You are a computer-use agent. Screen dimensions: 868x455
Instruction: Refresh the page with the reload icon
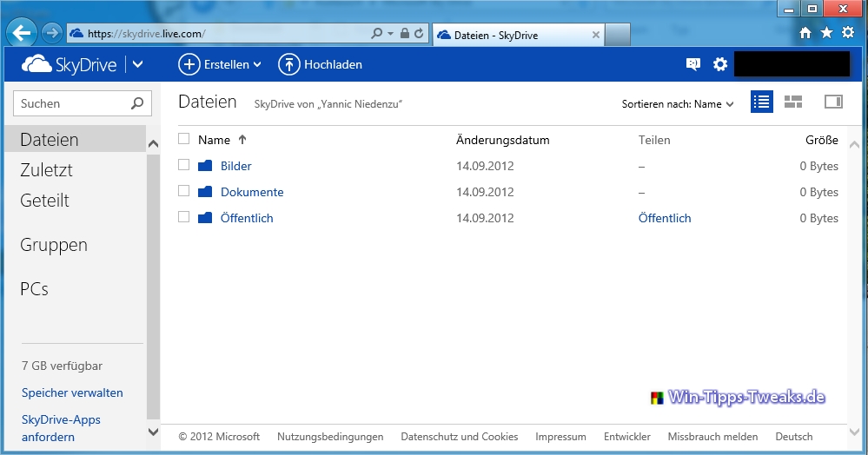(419, 33)
